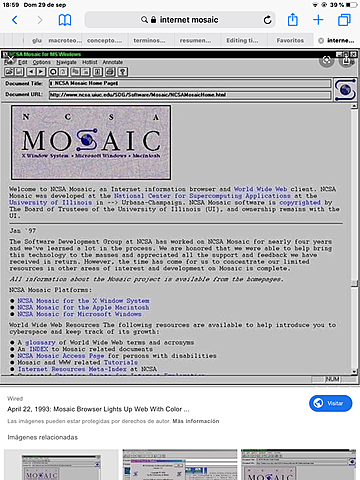Open 'Más información' copyright link
The height and width of the screenshot is (480, 360).
196,421
